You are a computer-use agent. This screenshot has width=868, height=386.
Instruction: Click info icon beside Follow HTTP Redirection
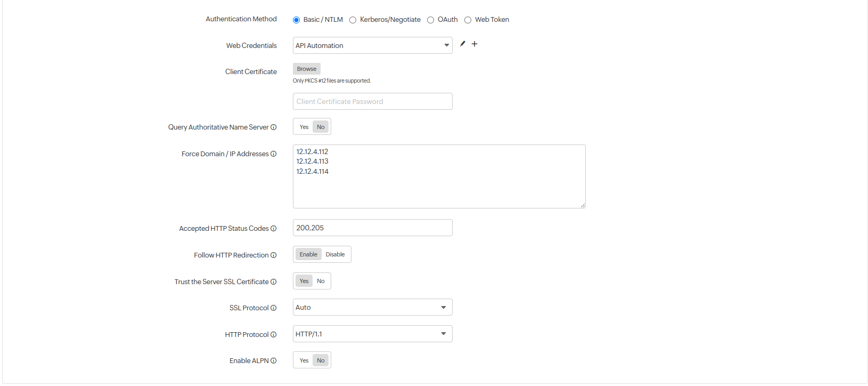[273, 255]
